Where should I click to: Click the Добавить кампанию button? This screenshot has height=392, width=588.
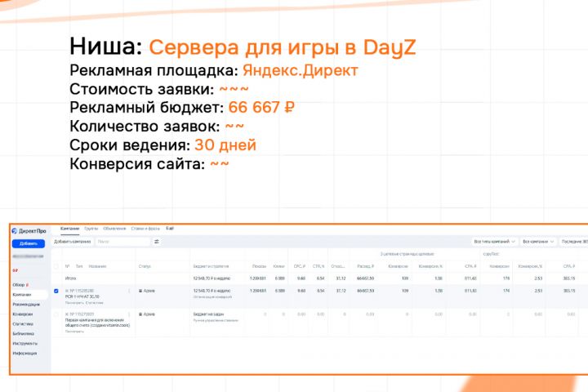pyautogui.click(x=73, y=242)
